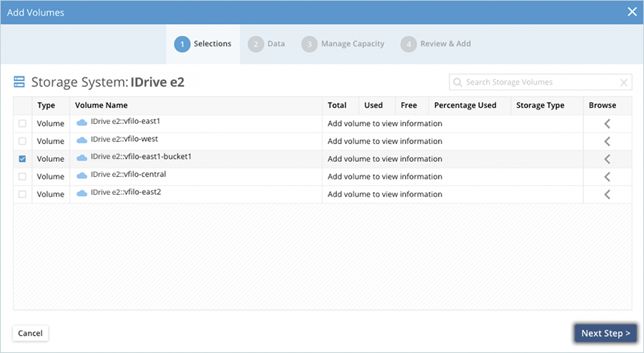Expand browse arrow for vfilo-west
The image size is (644, 353).
tap(607, 141)
